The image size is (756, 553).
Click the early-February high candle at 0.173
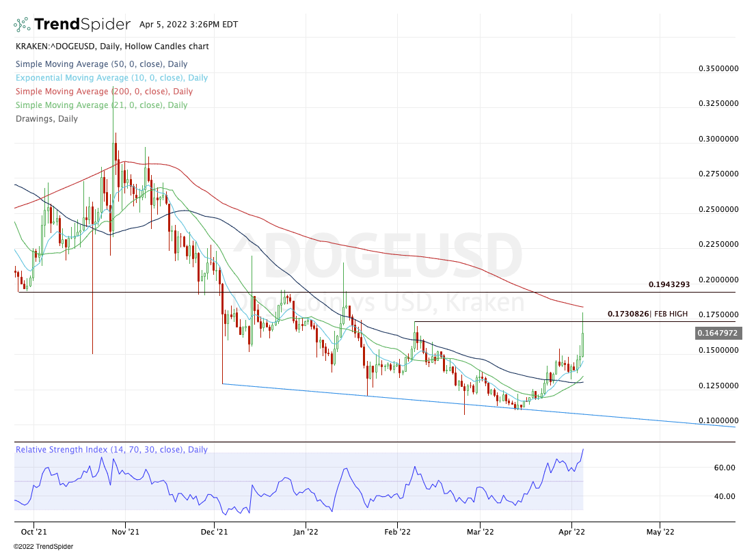[415, 338]
